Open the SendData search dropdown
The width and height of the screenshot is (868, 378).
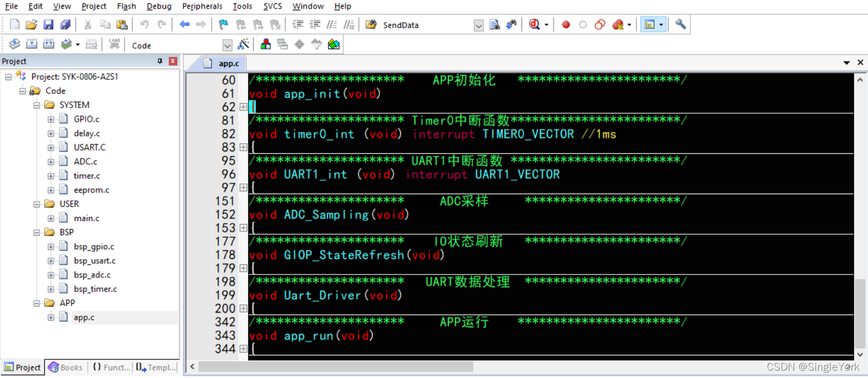478,25
